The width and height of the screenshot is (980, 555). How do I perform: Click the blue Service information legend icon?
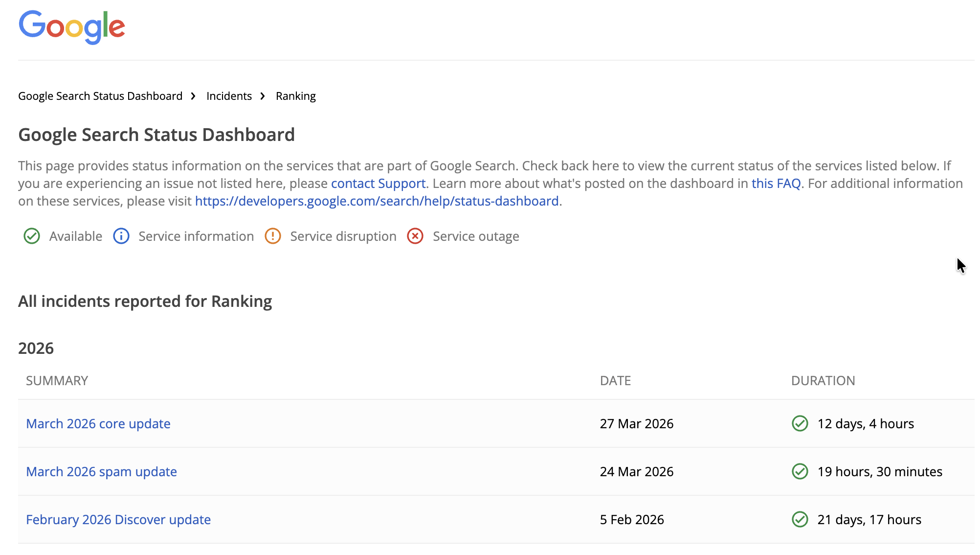pos(121,236)
